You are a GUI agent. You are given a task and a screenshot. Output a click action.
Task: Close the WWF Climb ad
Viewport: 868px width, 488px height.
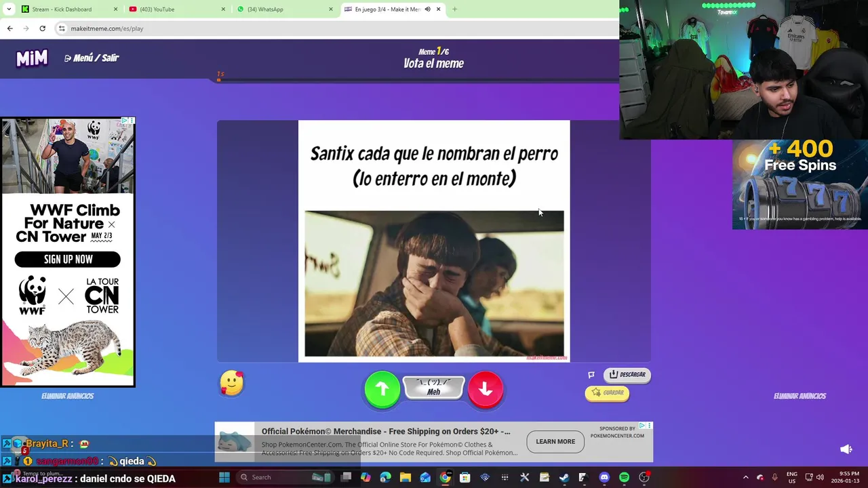(x=132, y=121)
